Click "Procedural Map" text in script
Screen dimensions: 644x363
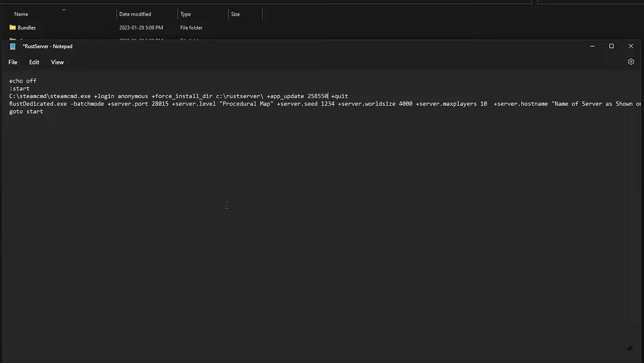[x=246, y=104]
